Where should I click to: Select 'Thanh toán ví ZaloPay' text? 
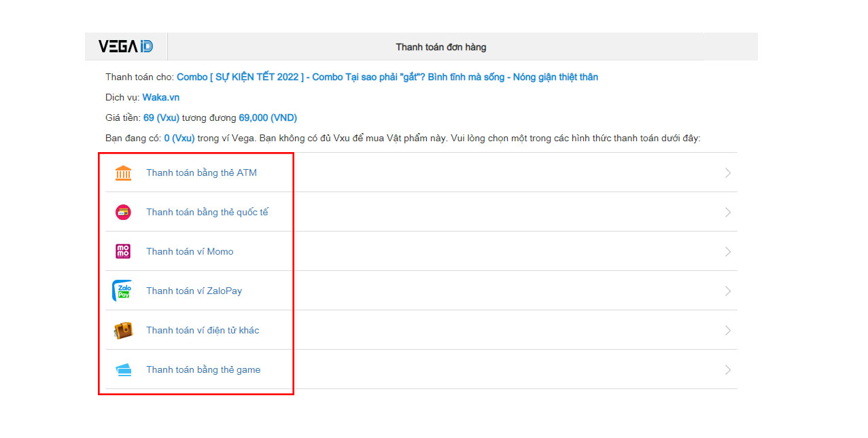point(194,291)
